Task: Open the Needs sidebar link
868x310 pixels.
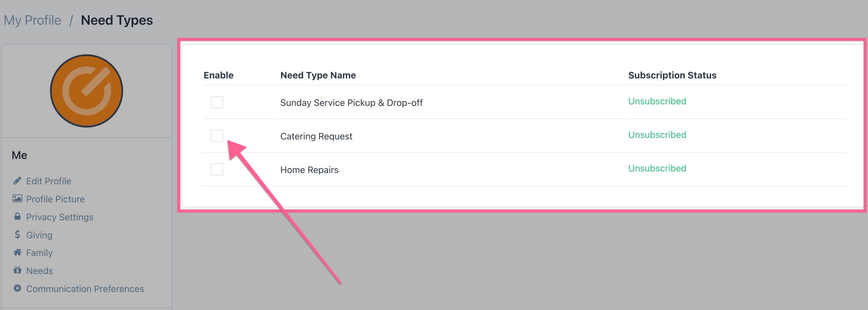Action: [x=39, y=271]
